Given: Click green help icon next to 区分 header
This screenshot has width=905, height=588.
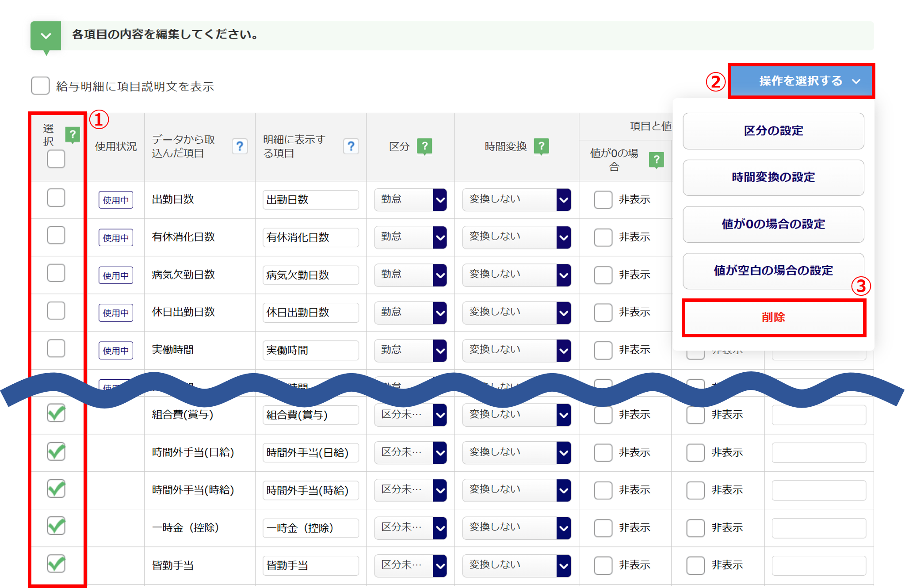Looking at the screenshot, I should coord(424,146).
